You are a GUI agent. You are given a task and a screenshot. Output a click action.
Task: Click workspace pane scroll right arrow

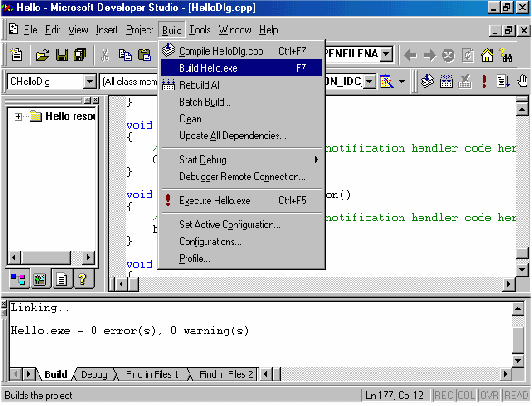pyautogui.click(x=89, y=257)
